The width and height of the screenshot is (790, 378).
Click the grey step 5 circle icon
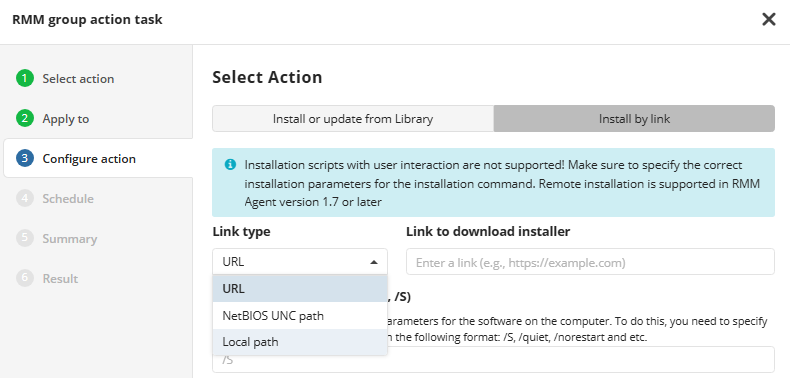[24, 238]
